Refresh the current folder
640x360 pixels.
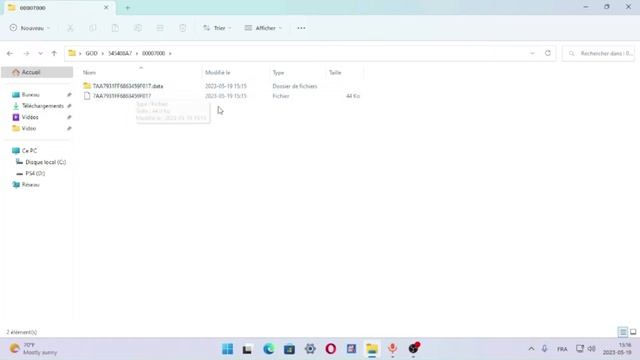548,53
